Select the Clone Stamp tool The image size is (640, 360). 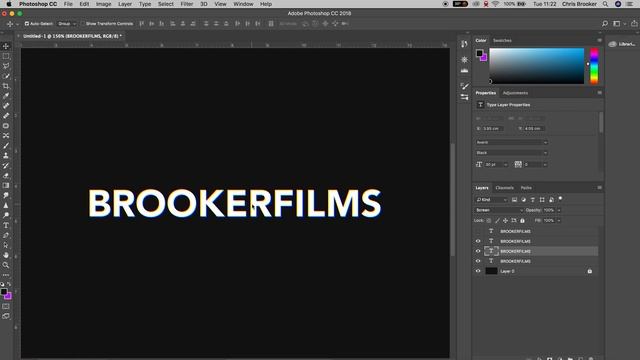pyautogui.click(x=6, y=156)
